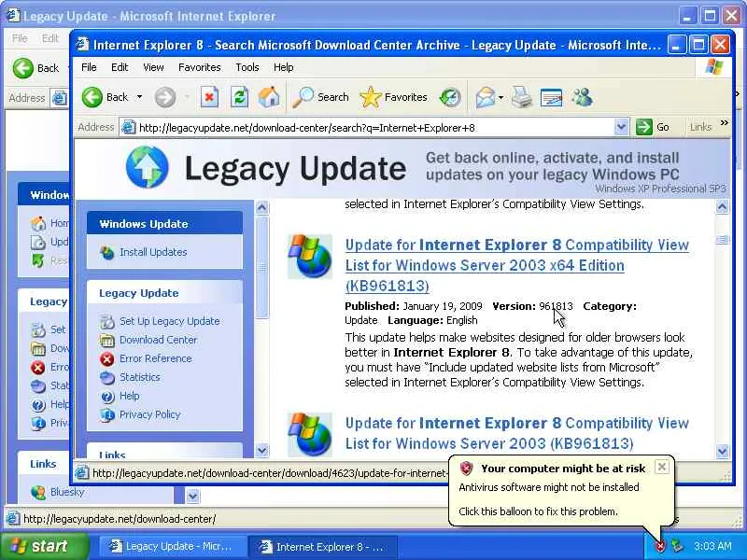Open Back button history dropdown arrow
This screenshot has height=560, width=747.
[139, 97]
